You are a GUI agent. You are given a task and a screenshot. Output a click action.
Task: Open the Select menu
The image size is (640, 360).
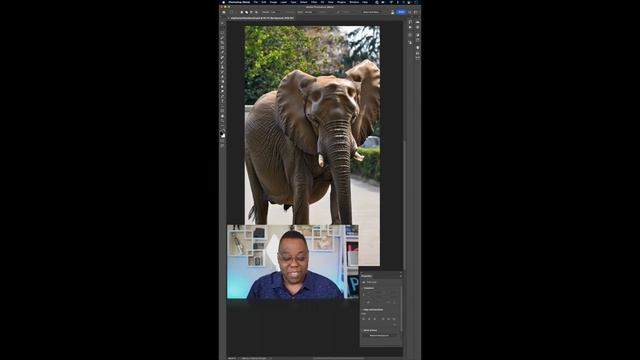tap(304, 2)
